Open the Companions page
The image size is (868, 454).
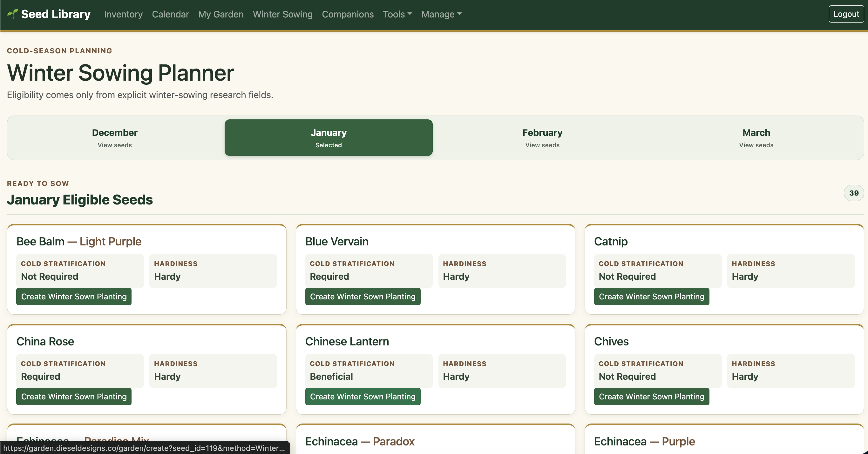(347, 14)
